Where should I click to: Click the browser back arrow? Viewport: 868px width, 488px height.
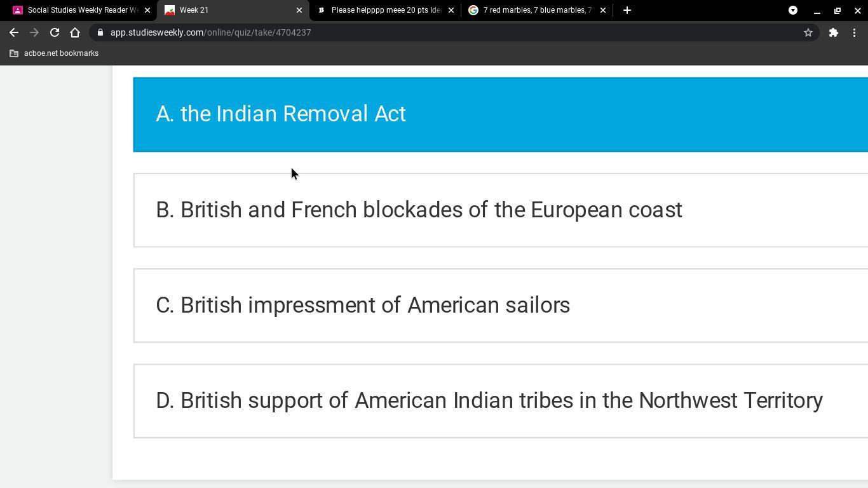[14, 32]
